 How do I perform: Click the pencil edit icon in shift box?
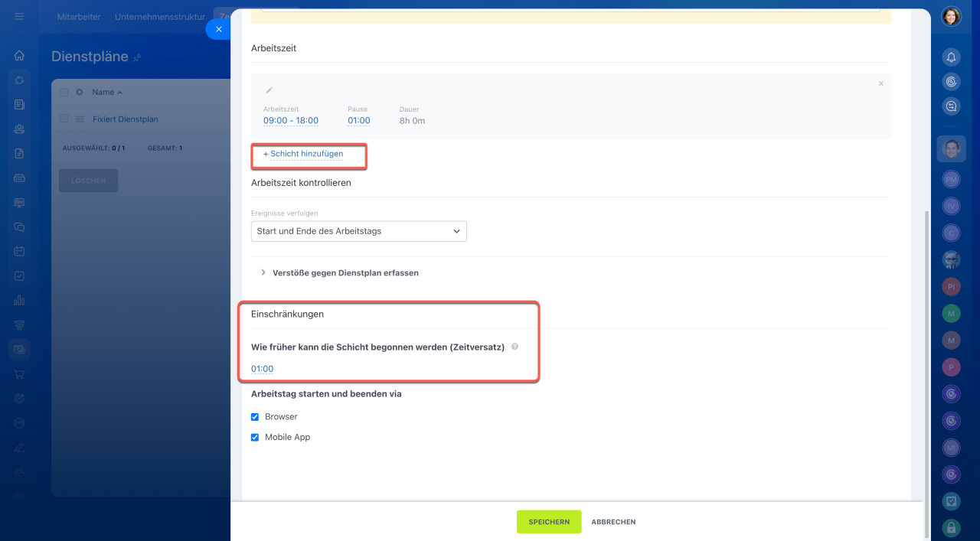coord(269,90)
